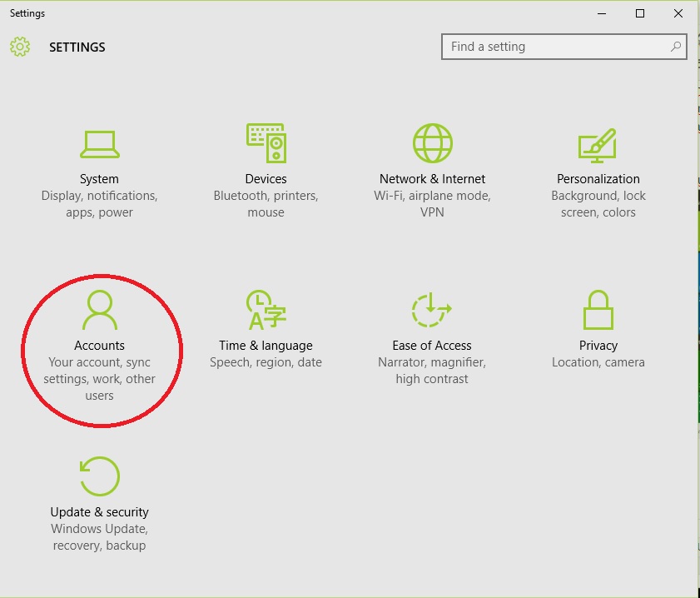
Task: Select the Privacy label text
Action: click(598, 346)
